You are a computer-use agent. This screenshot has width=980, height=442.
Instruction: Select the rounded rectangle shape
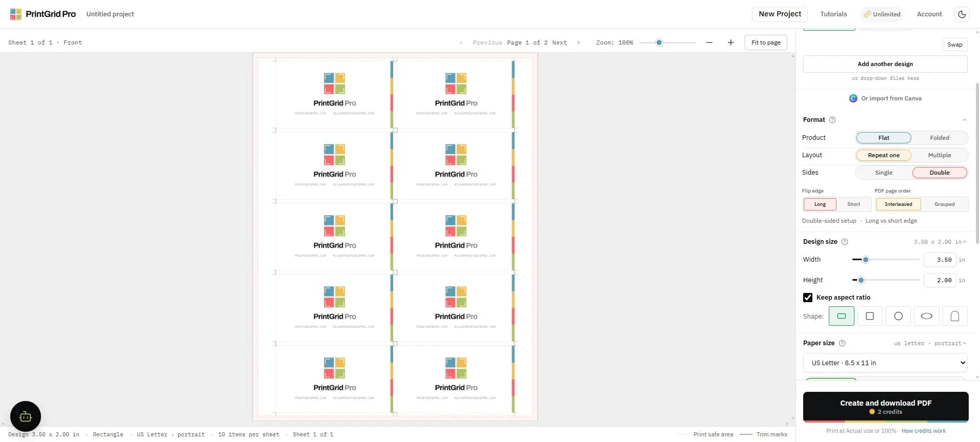(x=842, y=316)
